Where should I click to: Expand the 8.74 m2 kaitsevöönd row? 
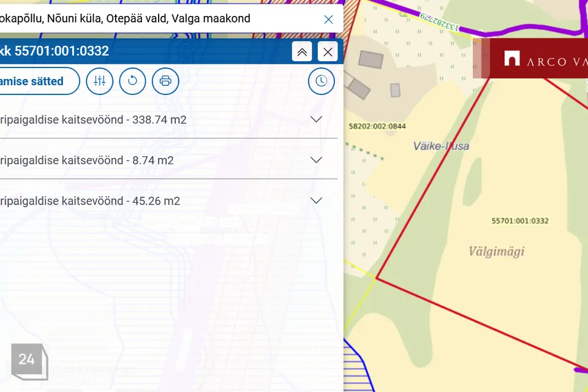pyautogui.click(x=317, y=160)
